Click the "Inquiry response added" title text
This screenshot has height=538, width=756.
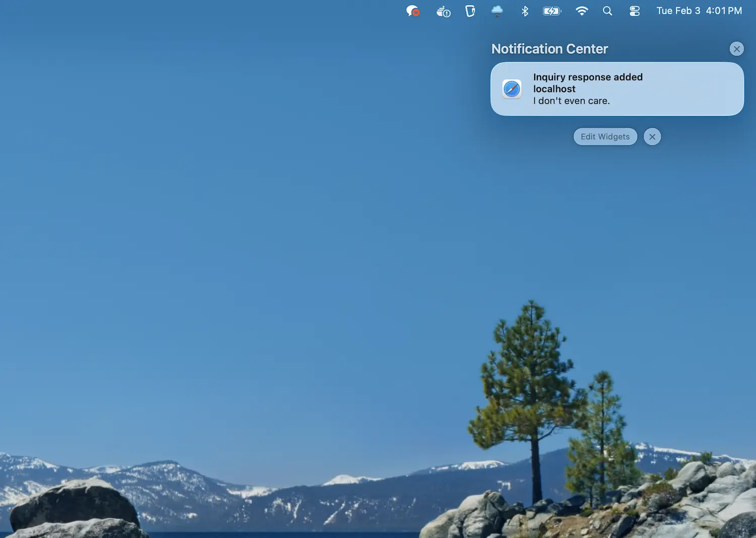click(x=588, y=77)
